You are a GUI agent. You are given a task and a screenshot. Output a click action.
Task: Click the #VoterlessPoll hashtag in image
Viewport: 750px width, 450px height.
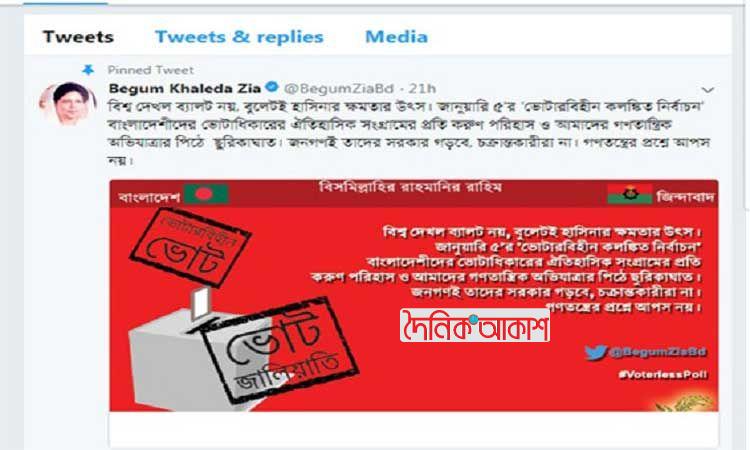[x=663, y=374]
